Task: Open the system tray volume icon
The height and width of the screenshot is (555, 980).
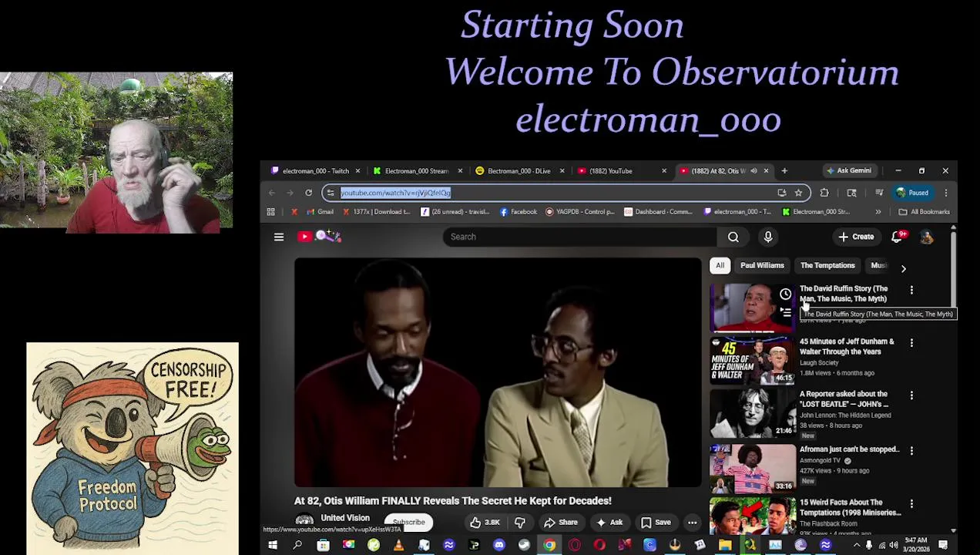Action: click(x=894, y=546)
